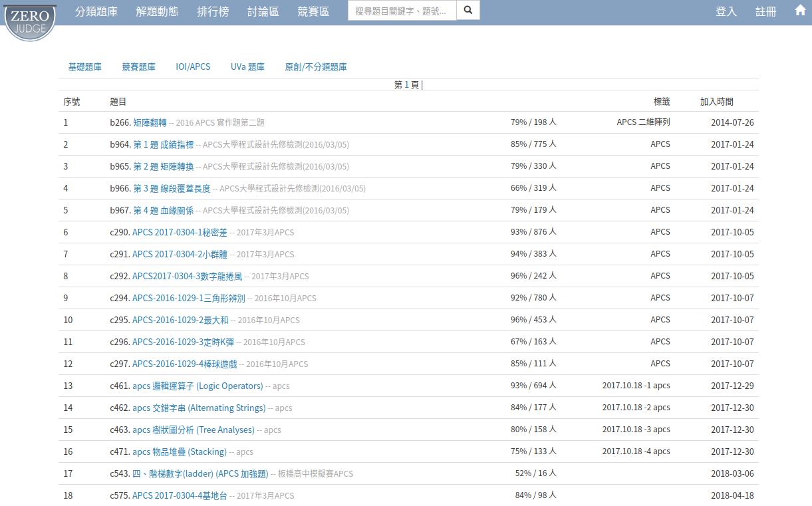Open problem b266 矩陣翻轉
Viewport: 812px width, 506px height.
150,123
